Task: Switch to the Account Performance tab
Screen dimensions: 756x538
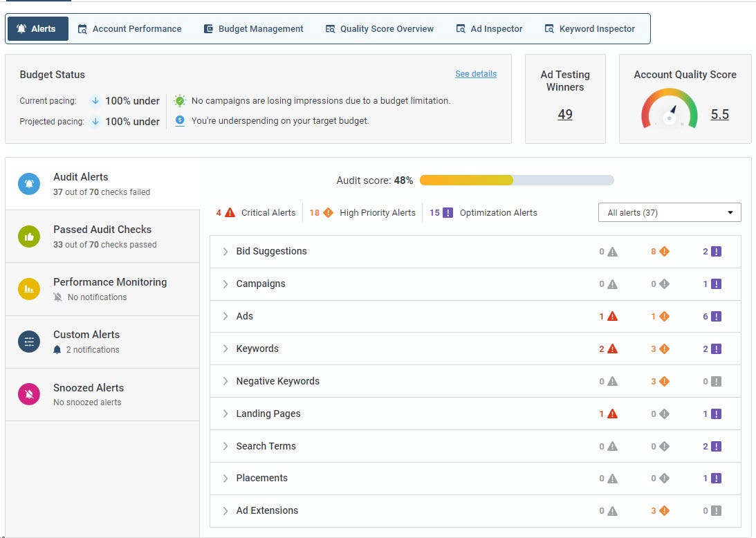Action: coord(130,29)
